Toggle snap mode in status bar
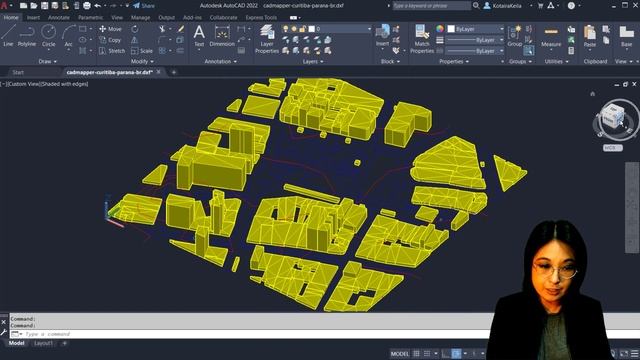This screenshot has height=360, width=640. coord(427,353)
